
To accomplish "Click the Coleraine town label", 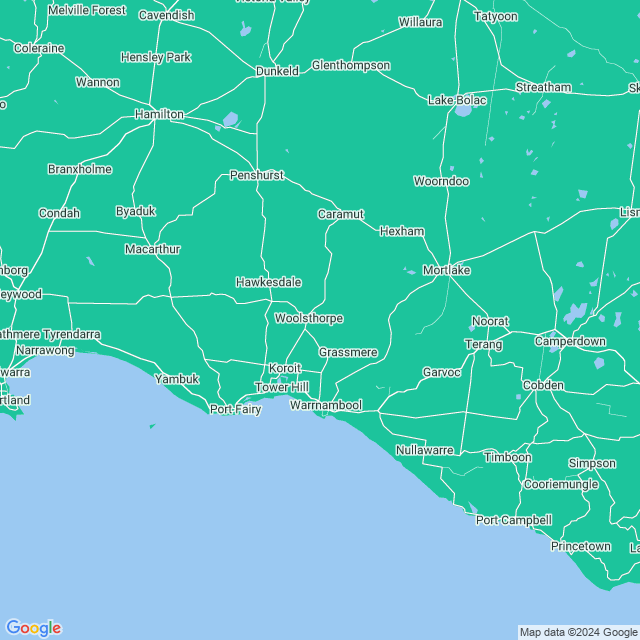I will (39, 48).
